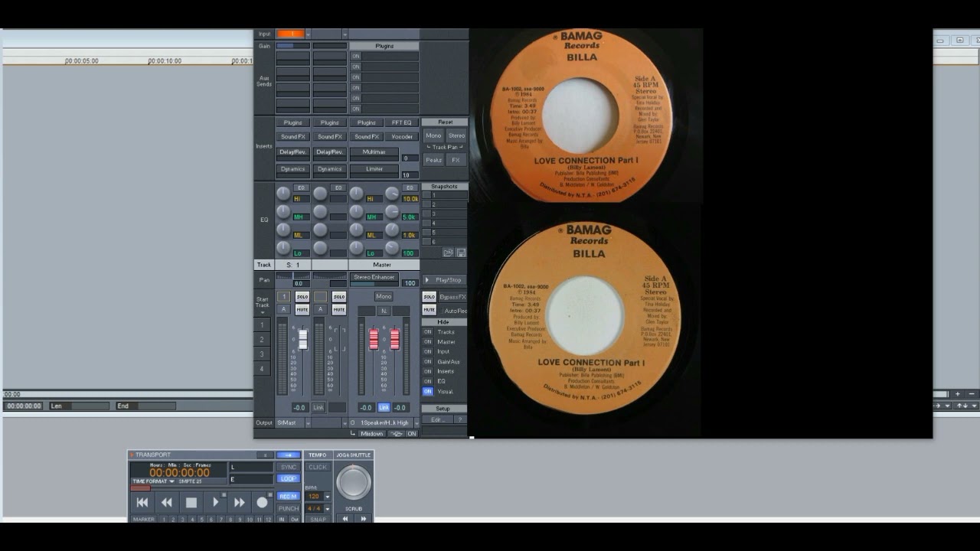Click the fast rewind transport button
980x551 pixels.
[x=167, y=503]
